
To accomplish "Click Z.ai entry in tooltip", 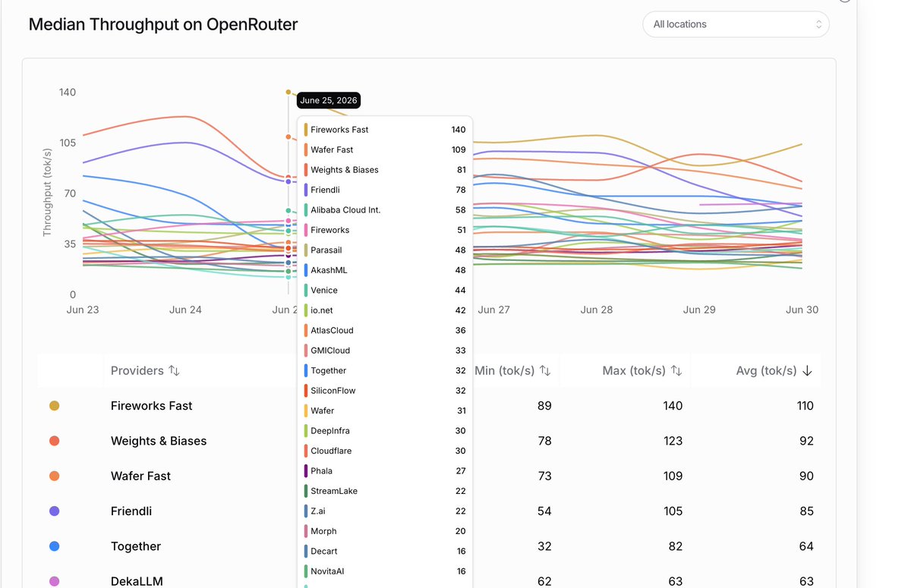I will coord(385,511).
